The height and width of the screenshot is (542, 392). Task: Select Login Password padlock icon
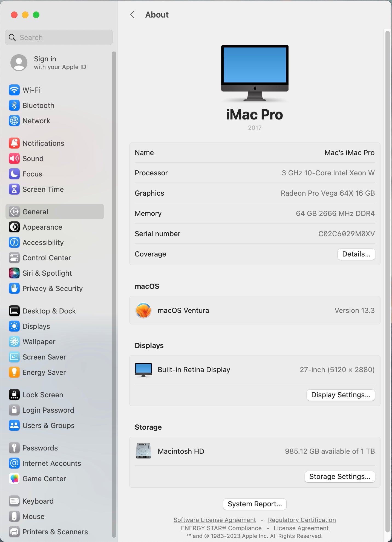pos(14,410)
